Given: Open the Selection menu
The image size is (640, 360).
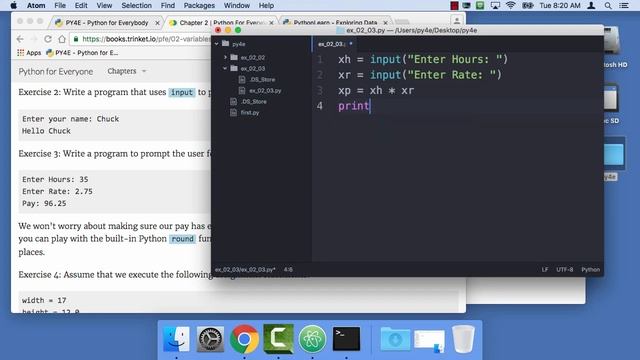Looking at the screenshot, I should coord(136,5).
